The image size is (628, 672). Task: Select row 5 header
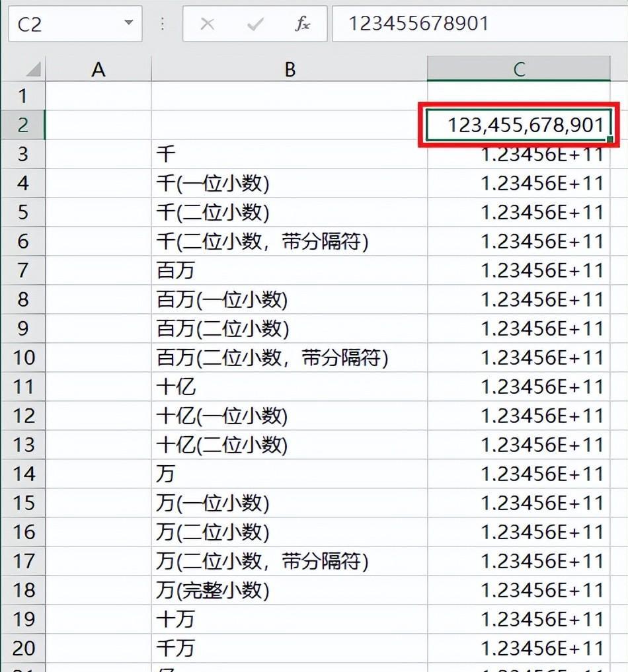tap(22, 212)
